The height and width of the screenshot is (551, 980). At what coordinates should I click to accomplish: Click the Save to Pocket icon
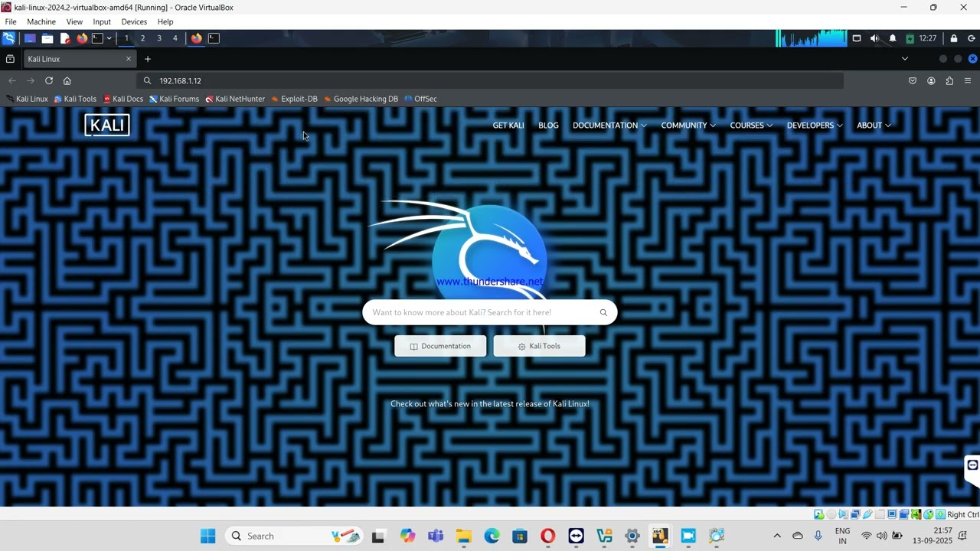click(x=913, y=80)
